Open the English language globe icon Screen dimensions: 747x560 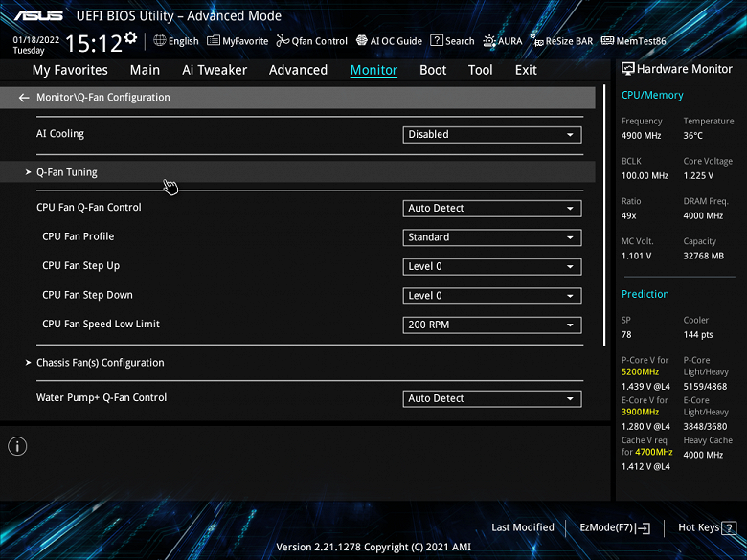click(160, 40)
